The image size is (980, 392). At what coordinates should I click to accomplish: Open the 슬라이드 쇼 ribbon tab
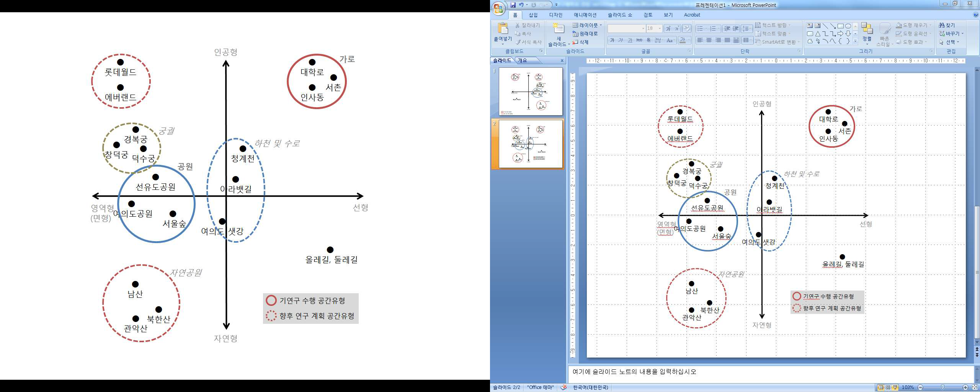[620, 15]
